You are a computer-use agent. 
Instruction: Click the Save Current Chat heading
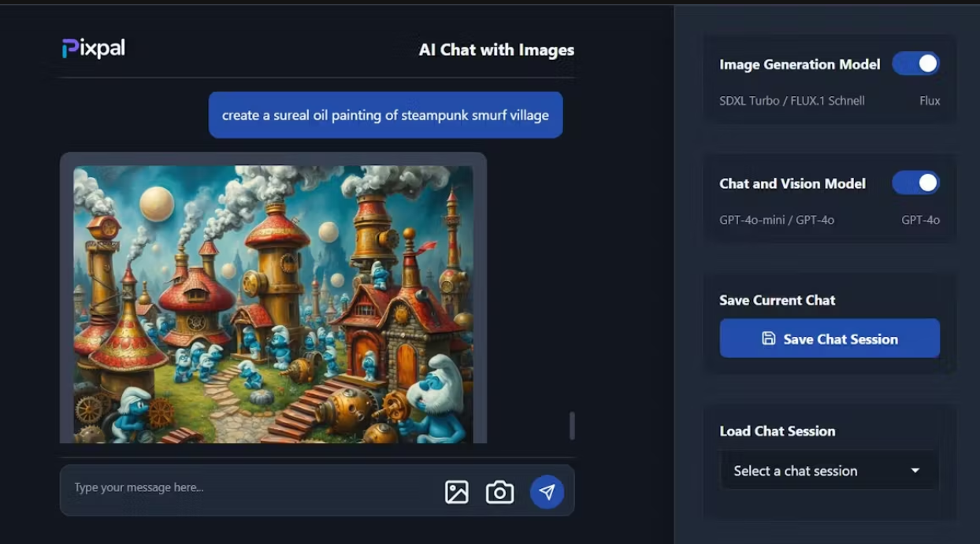pos(777,300)
